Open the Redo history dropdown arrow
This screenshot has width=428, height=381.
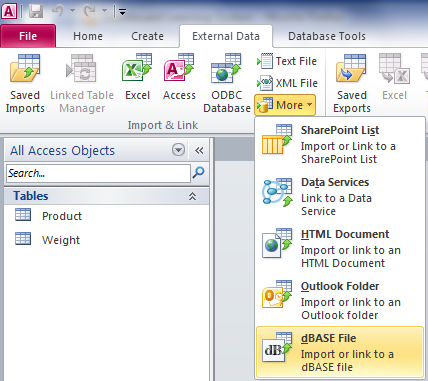coord(104,11)
